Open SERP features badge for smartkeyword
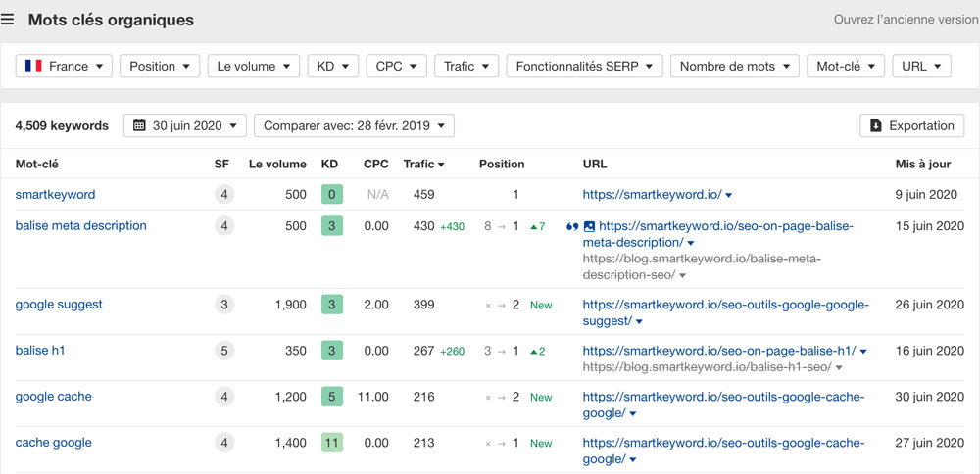This screenshot has width=980, height=474. pyautogui.click(x=224, y=195)
